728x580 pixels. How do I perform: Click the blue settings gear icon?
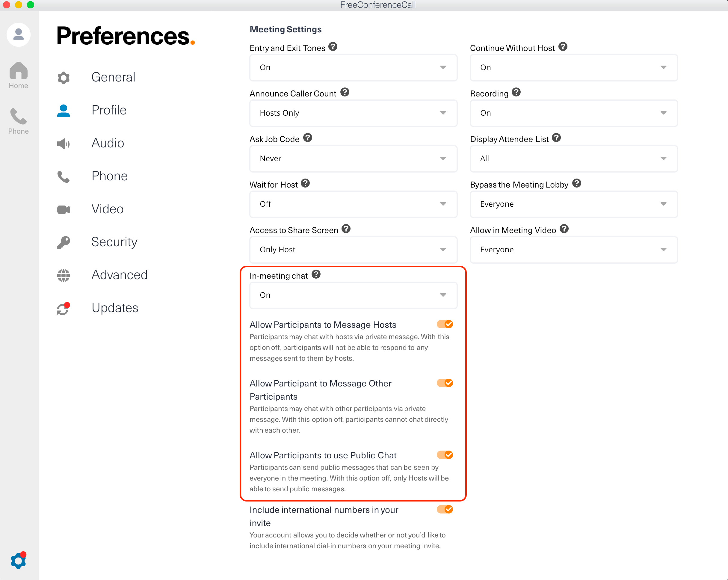[x=18, y=561]
